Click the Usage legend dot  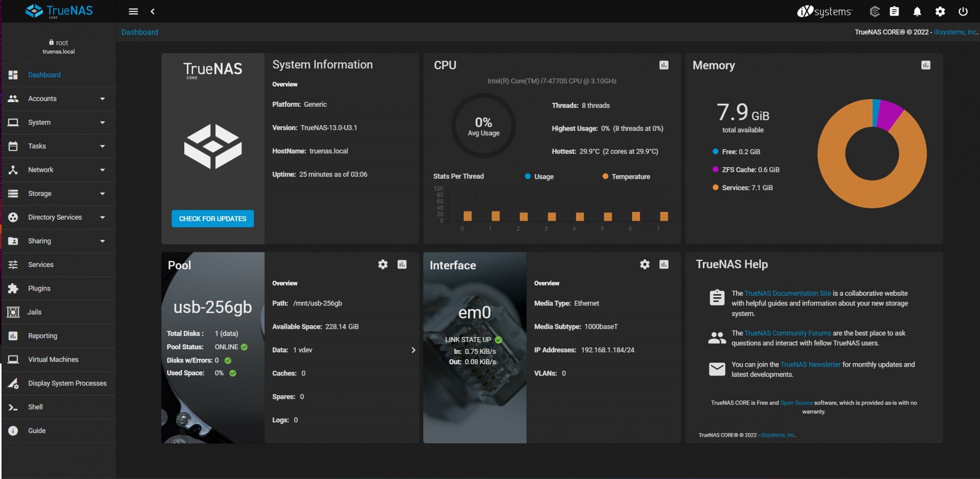coord(528,176)
